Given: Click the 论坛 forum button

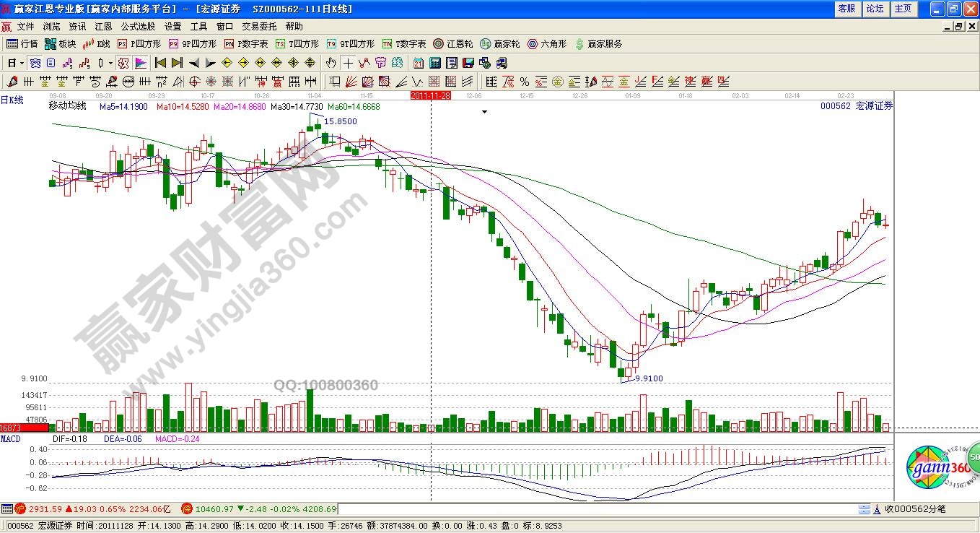Looking at the screenshot, I should (x=875, y=9).
